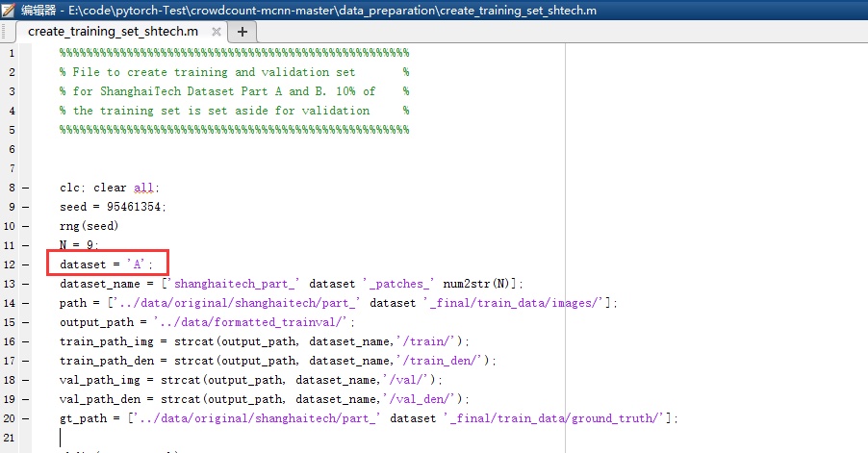Click 'train_path_den' variable on line 17
The image size is (868, 453).
pyautogui.click(x=106, y=361)
